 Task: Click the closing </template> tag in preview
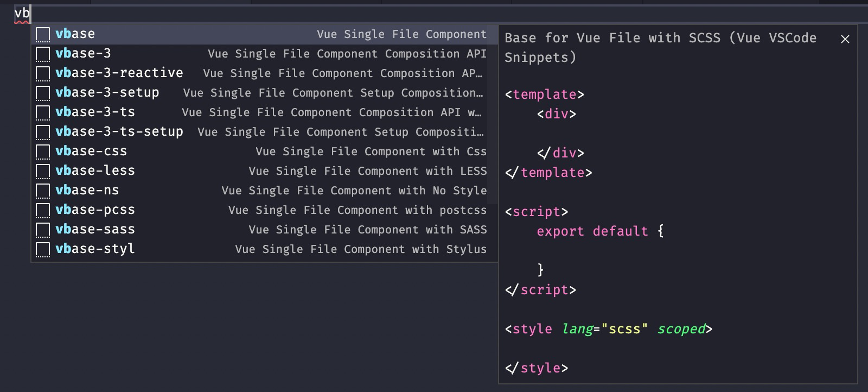point(548,173)
